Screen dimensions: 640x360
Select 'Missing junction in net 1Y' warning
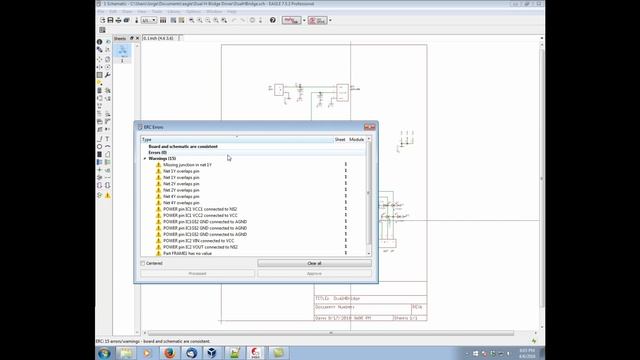187,165
